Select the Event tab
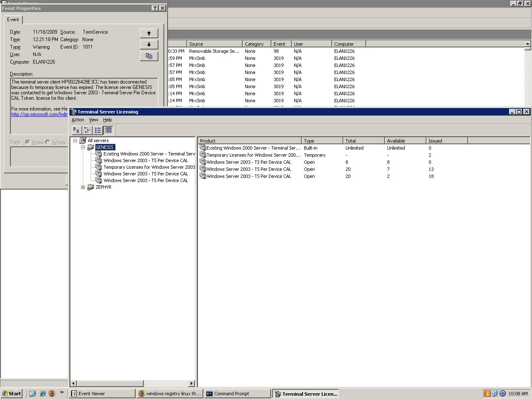This screenshot has width=532, height=399. tap(13, 20)
